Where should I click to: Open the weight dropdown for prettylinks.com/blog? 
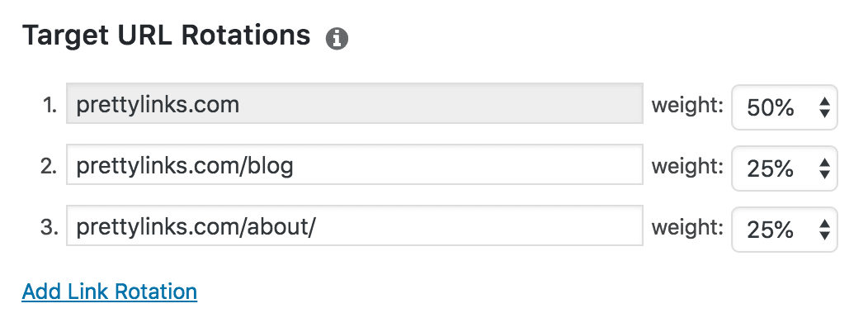coord(785,168)
